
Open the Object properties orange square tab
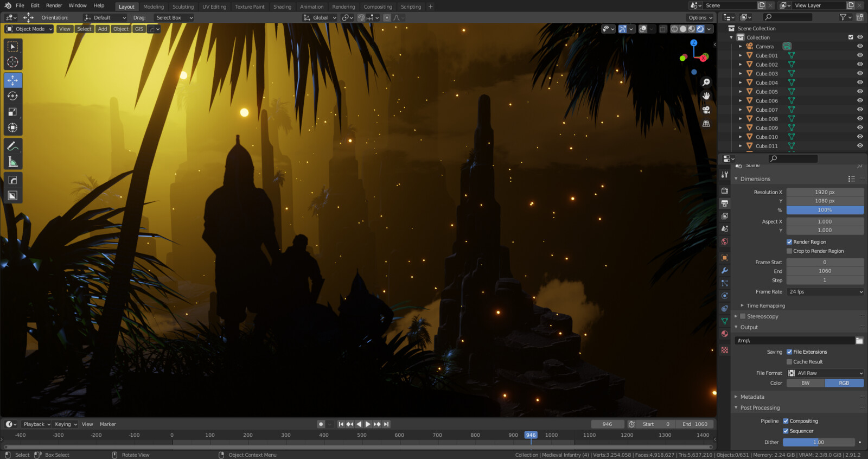724,258
